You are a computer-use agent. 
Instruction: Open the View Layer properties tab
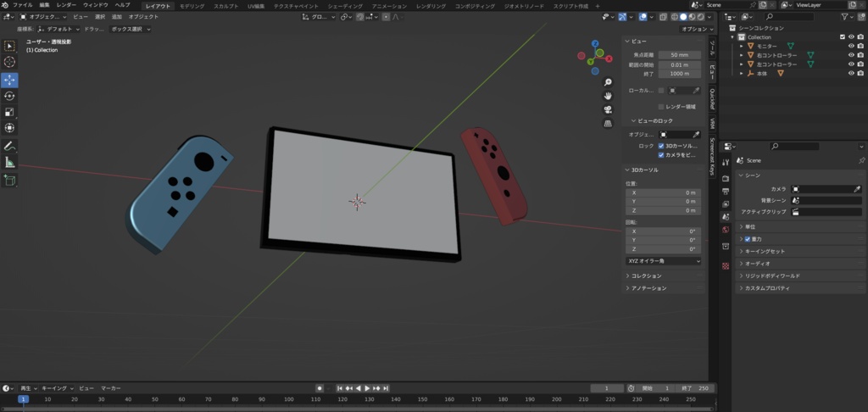coord(726,203)
